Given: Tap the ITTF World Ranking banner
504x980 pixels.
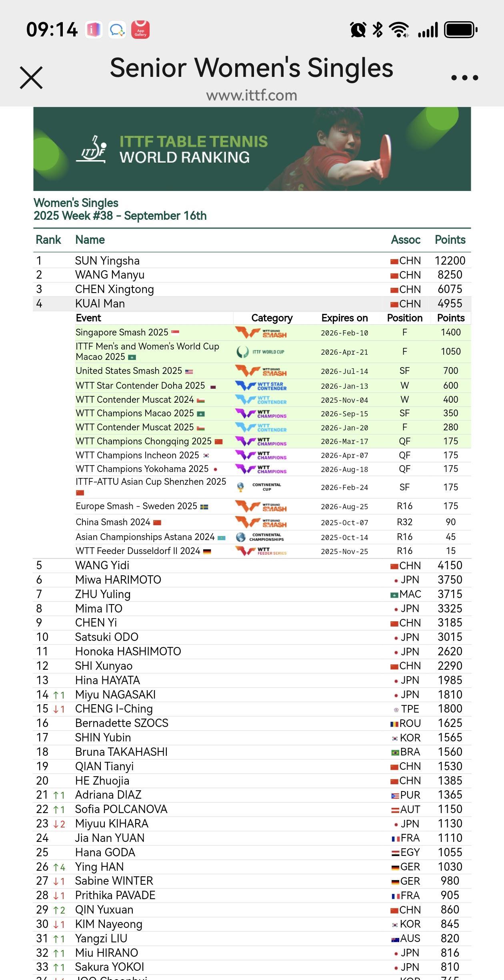Looking at the screenshot, I should (x=252, y=149).
